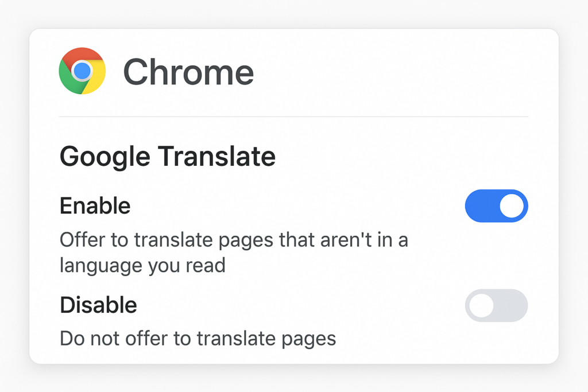Click the Enable label text
This screenshot has width=588, height=392.
(94, 205)
